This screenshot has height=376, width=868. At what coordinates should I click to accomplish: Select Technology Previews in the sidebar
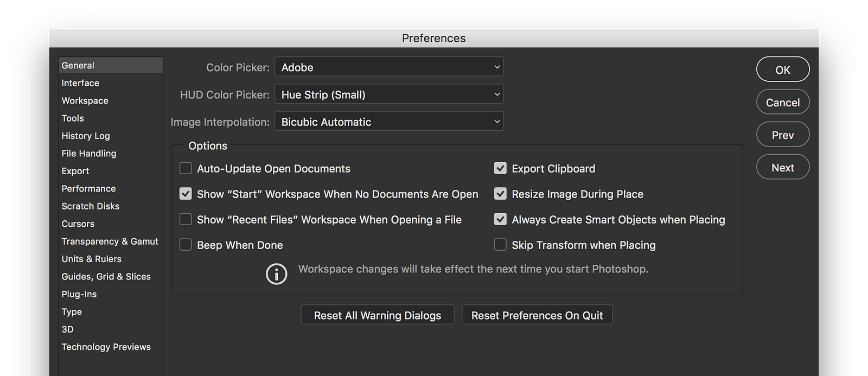(x=106, y=347)
